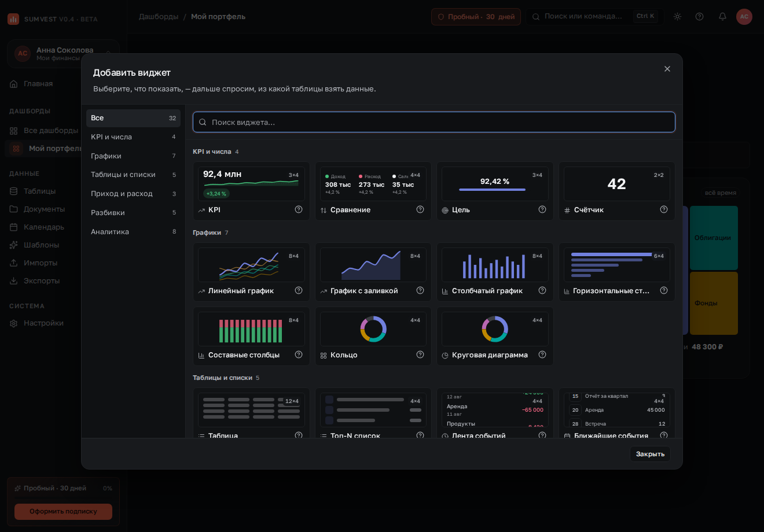The image size is (764, 532).
Task: View help for Столбчатый график widget
Action: click(542, 290)
